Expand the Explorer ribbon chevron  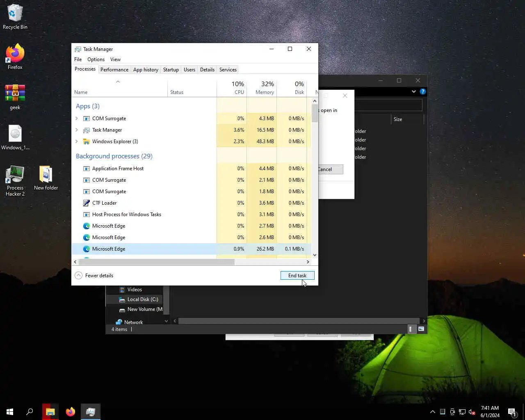click(x=413, y=91)
